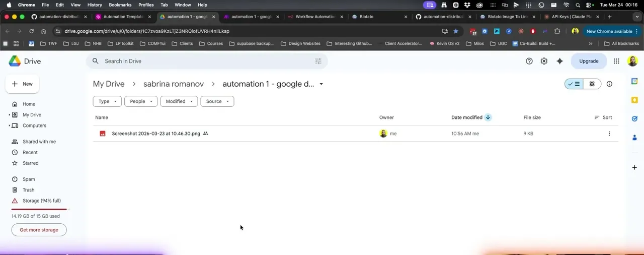Open the Bookmarks menu in menu bar
Screen dimensions: 644x255
pyautogui.click(x=120, y=5)
